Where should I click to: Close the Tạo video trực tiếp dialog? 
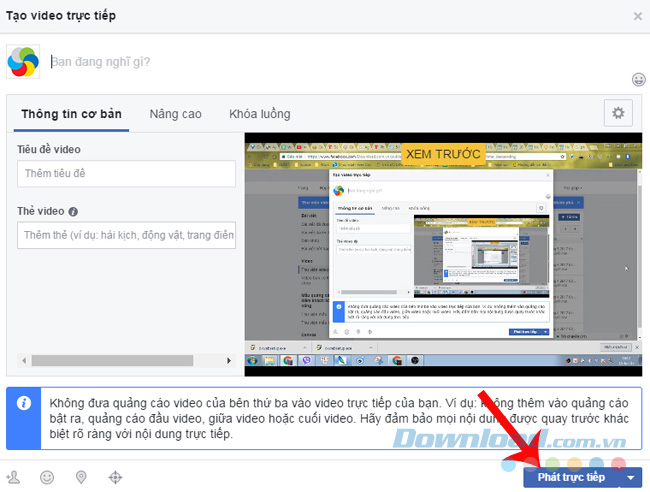(x=638, y=16)
